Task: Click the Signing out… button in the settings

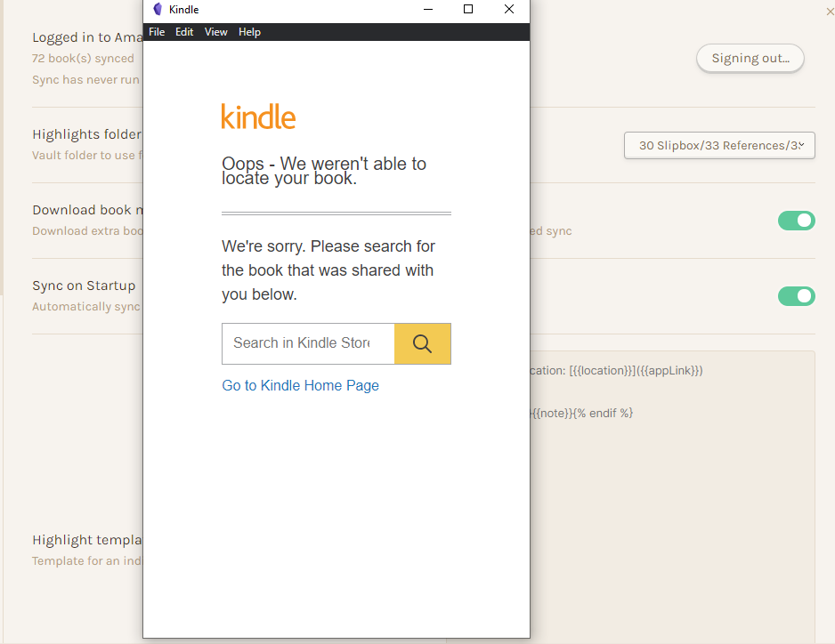Action: click(x=750, y=58)
